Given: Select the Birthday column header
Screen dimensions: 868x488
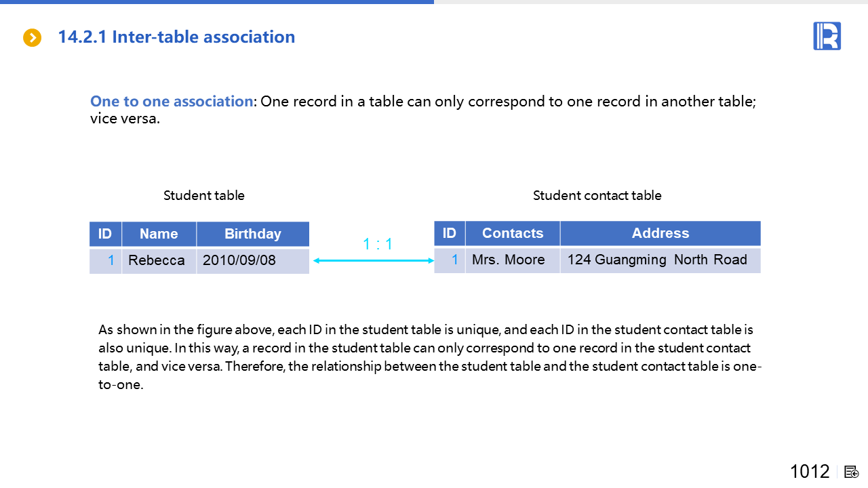Looking at the screenshot, I should click(252, 234).
